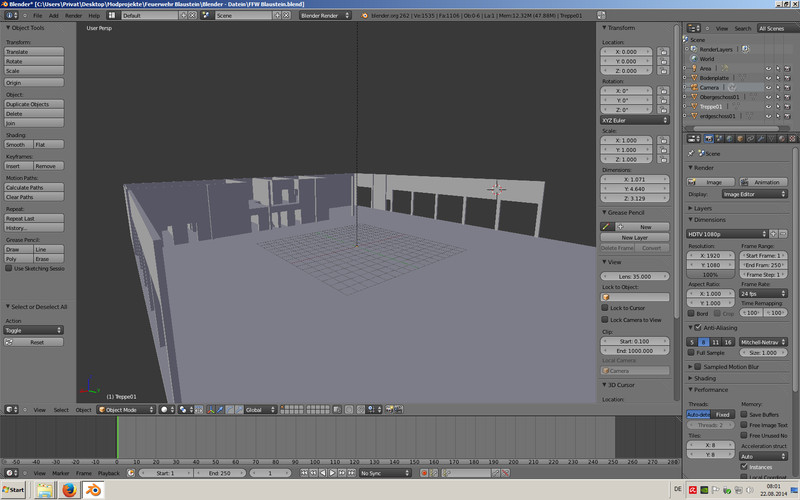This screenshot has height=500, width=800.
Task: Click the lock icon beside Location X
Action: [x=663, y=52]
